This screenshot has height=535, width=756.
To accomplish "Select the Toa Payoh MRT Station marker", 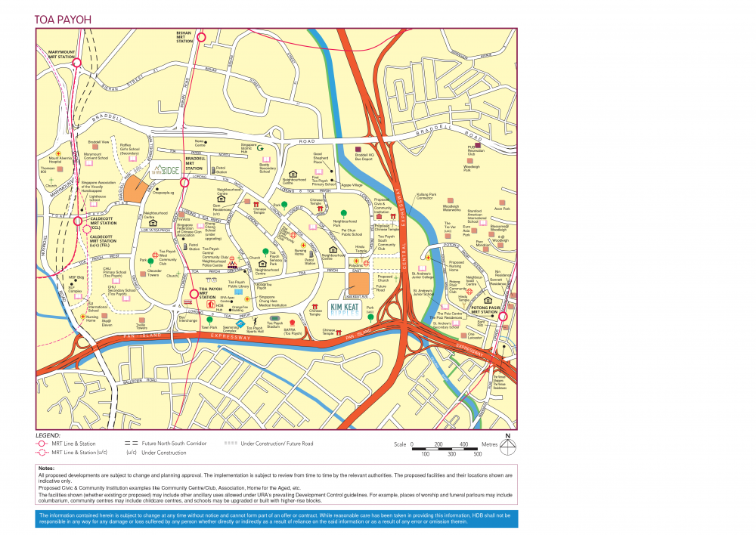I will click(x=194, y=295).
